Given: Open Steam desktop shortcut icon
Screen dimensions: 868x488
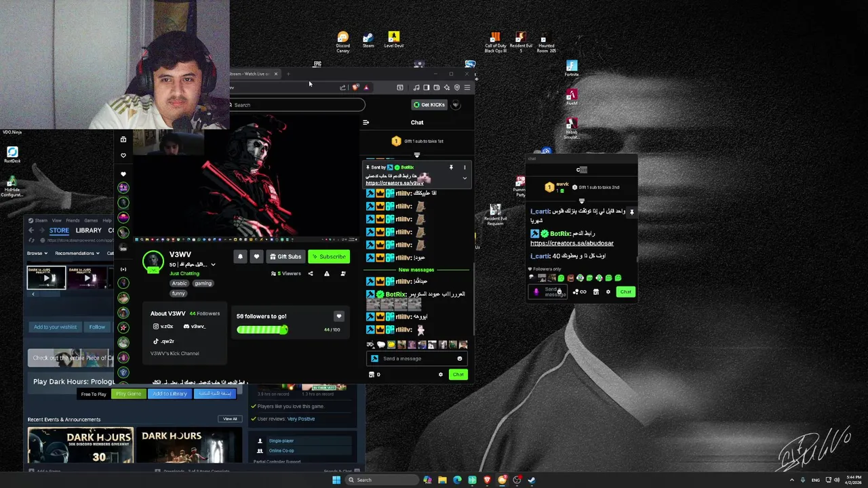Looking at the screenshot, I should (x=368, y=41).
